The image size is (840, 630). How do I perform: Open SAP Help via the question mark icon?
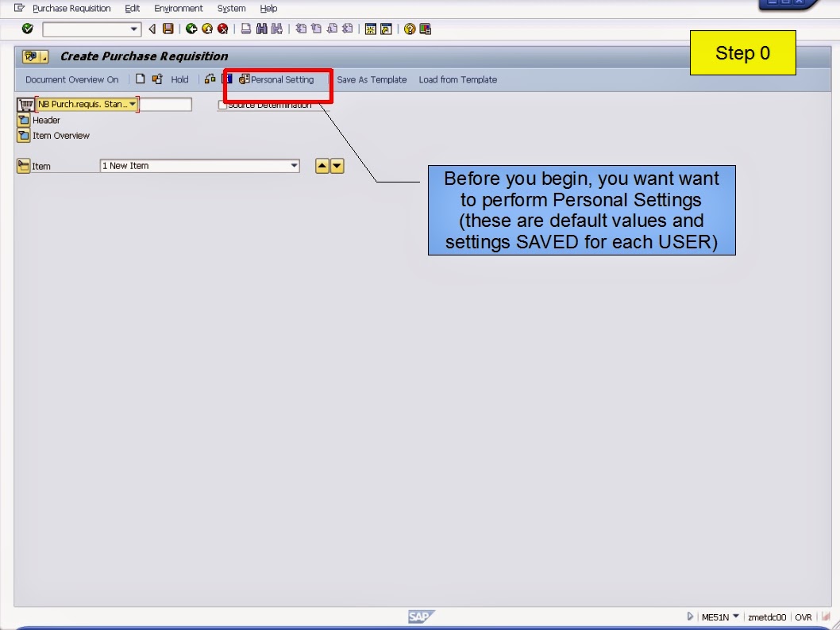tap(410, 29)
